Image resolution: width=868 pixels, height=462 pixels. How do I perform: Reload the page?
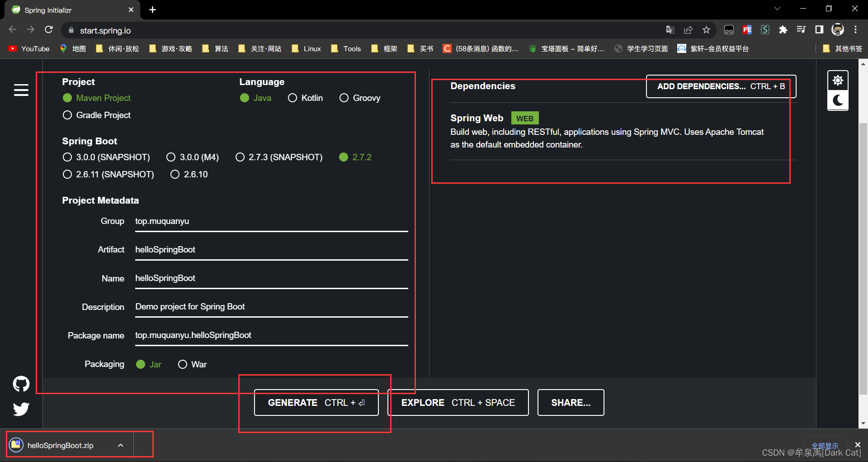49,30
